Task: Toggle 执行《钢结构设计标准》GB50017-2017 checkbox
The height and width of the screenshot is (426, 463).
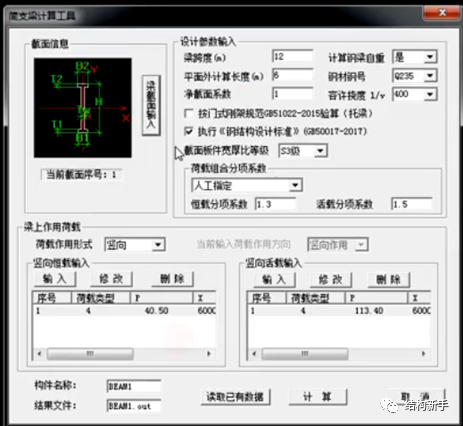Action: (x=189, y=131)
